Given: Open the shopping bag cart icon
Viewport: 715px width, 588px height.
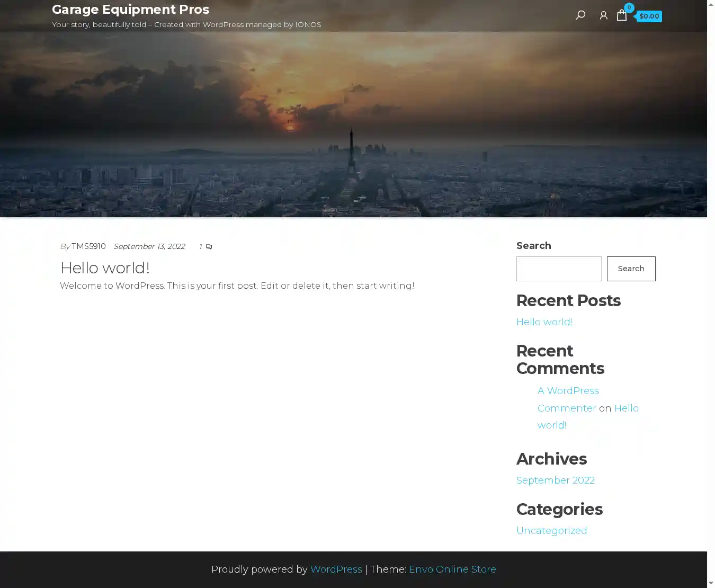Looking at the screenshot, I should [622, 15].
